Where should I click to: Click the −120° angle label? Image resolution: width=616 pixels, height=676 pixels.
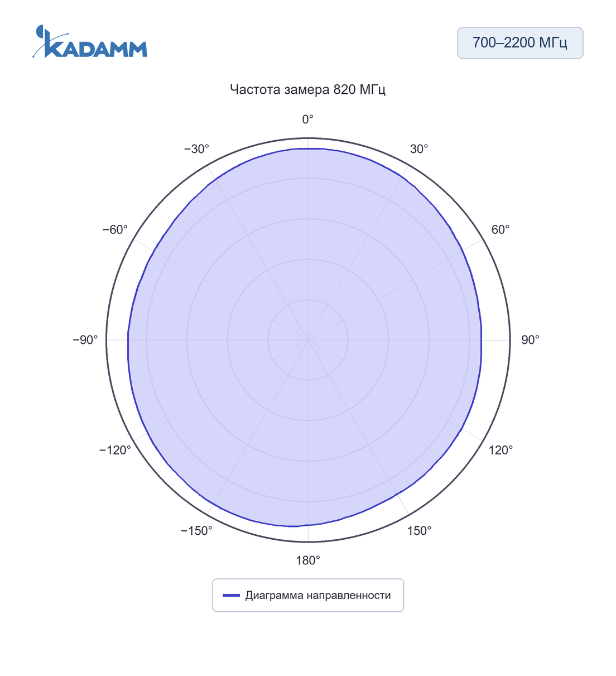115,450
